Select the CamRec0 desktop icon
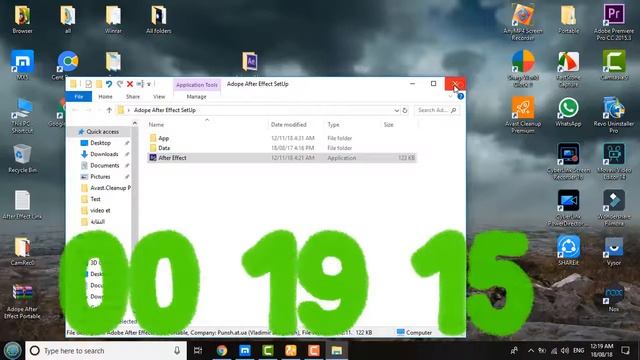 pyautogui.click(x=22, y=251)
